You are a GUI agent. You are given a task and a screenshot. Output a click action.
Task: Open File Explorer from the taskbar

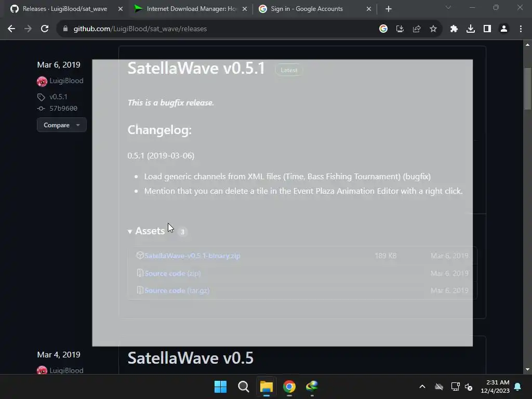(x=267, y=387)
